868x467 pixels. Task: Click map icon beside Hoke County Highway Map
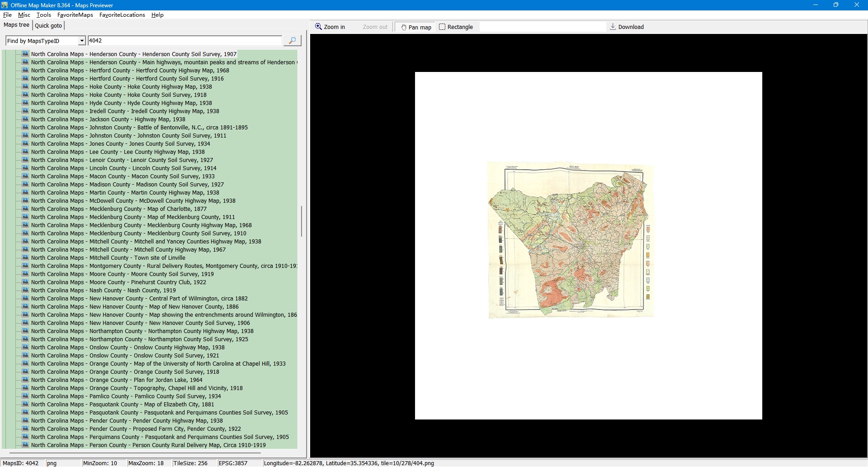26,87
